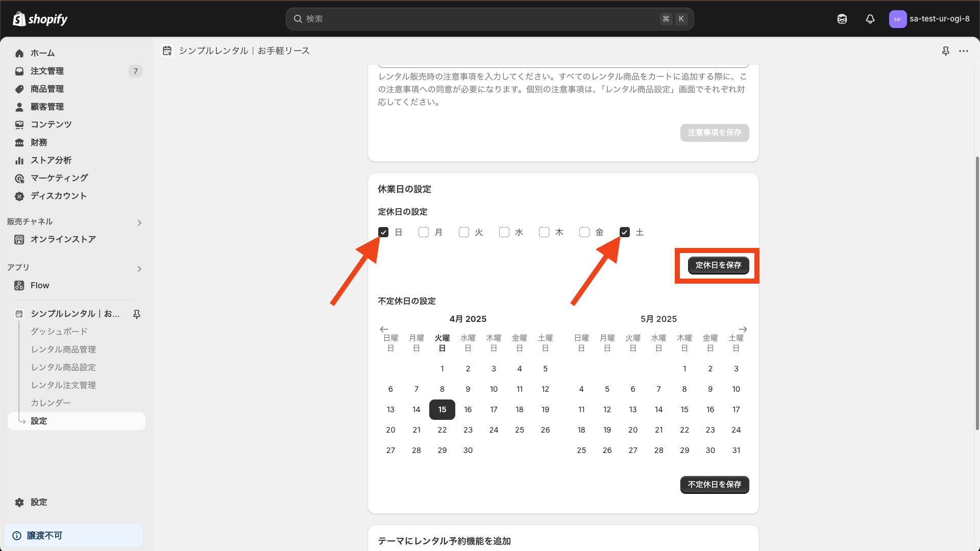980x551 pixels.
Task: Click the page vertical scrollbar on the right
Action: [x=977, y=293]
